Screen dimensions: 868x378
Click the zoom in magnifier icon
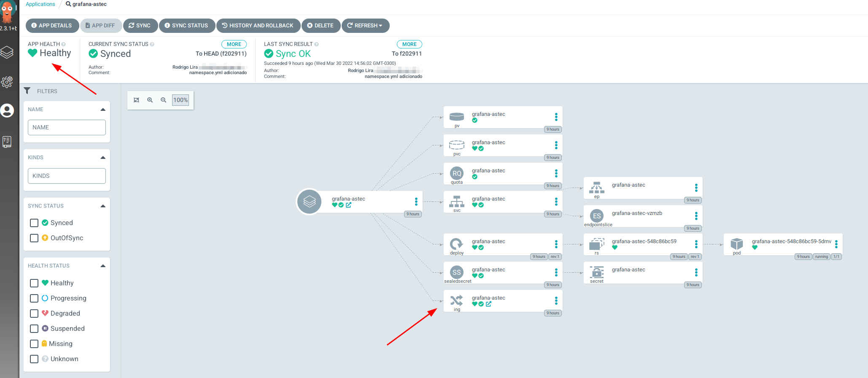[150, 100]
